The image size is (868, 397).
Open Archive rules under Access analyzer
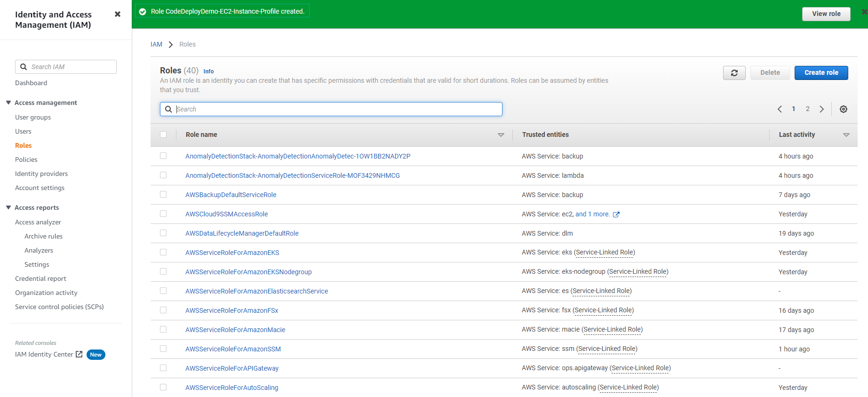(43, 236)
